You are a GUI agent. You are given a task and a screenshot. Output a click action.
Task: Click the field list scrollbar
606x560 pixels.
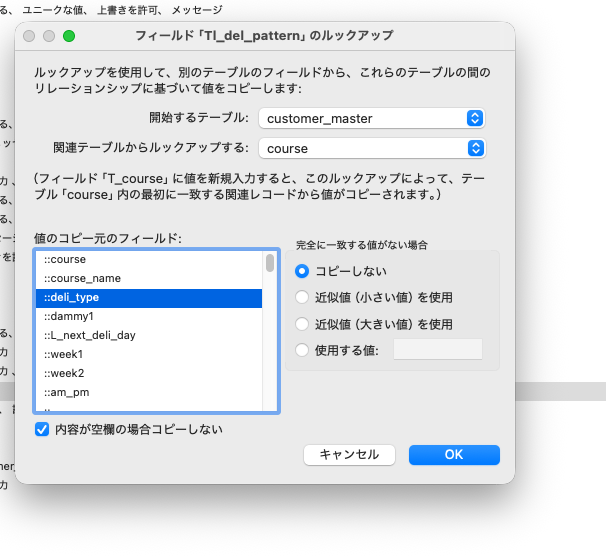tap(270, 330)
